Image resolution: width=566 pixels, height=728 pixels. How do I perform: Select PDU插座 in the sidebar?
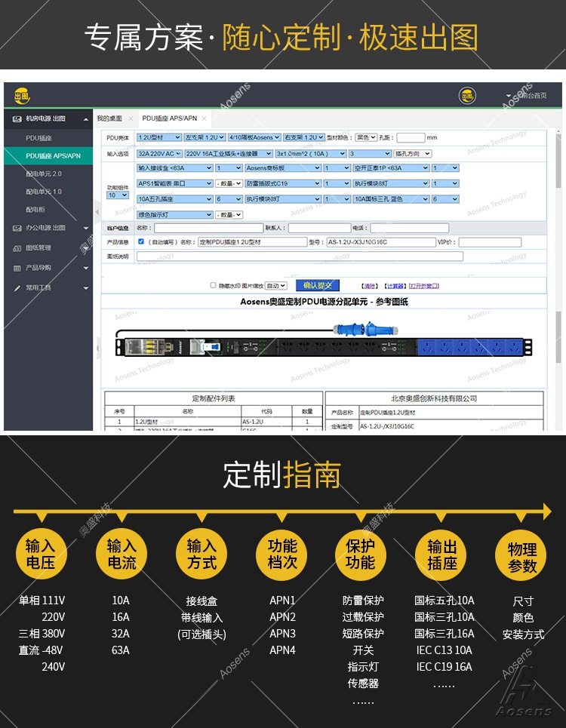point(48,138)
